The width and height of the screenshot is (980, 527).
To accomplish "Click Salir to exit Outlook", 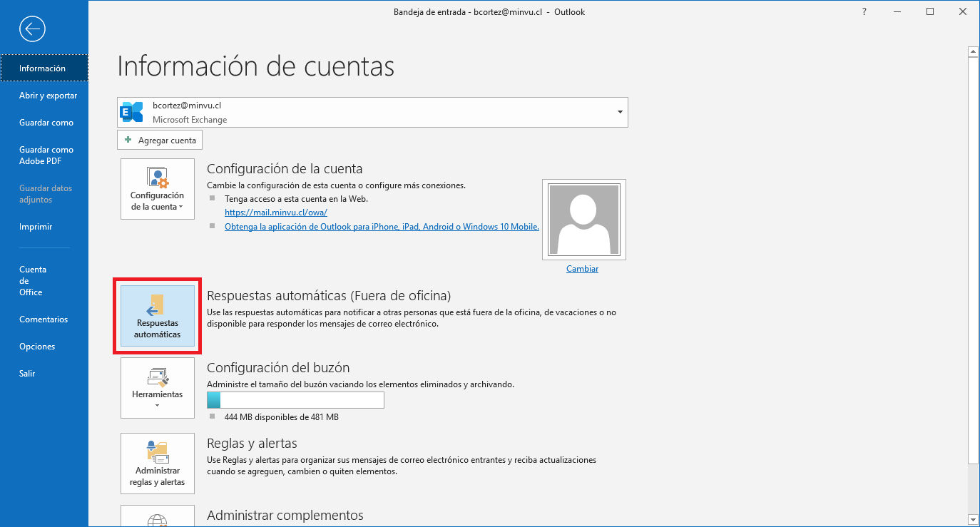I will [x=44, y=374].
